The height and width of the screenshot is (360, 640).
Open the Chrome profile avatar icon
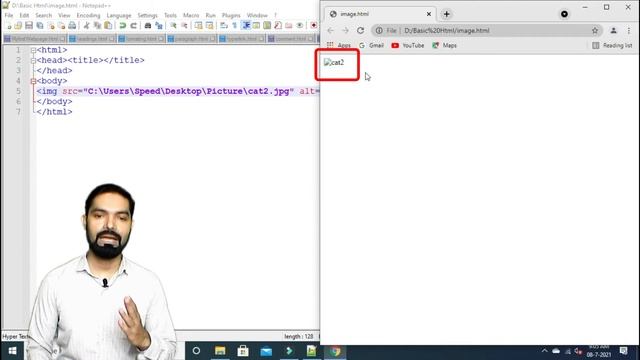[613, 31]
